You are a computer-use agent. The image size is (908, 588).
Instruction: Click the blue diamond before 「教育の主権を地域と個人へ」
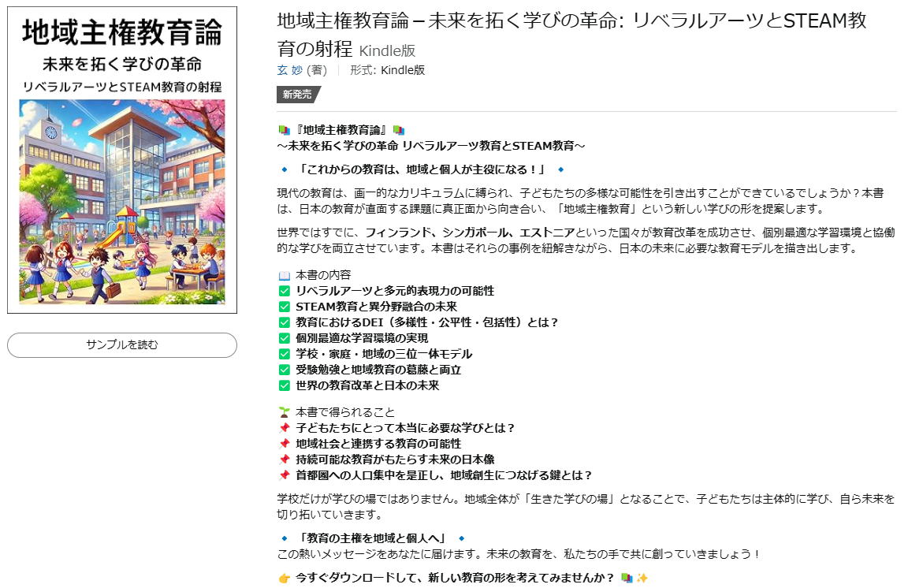[x=285, y=538]
